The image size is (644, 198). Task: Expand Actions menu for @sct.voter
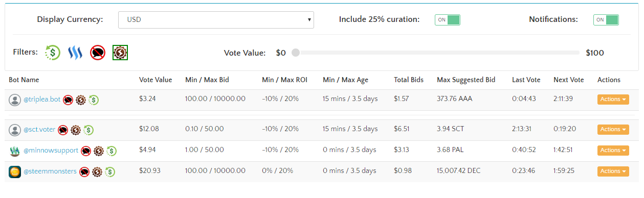(613, 130)
